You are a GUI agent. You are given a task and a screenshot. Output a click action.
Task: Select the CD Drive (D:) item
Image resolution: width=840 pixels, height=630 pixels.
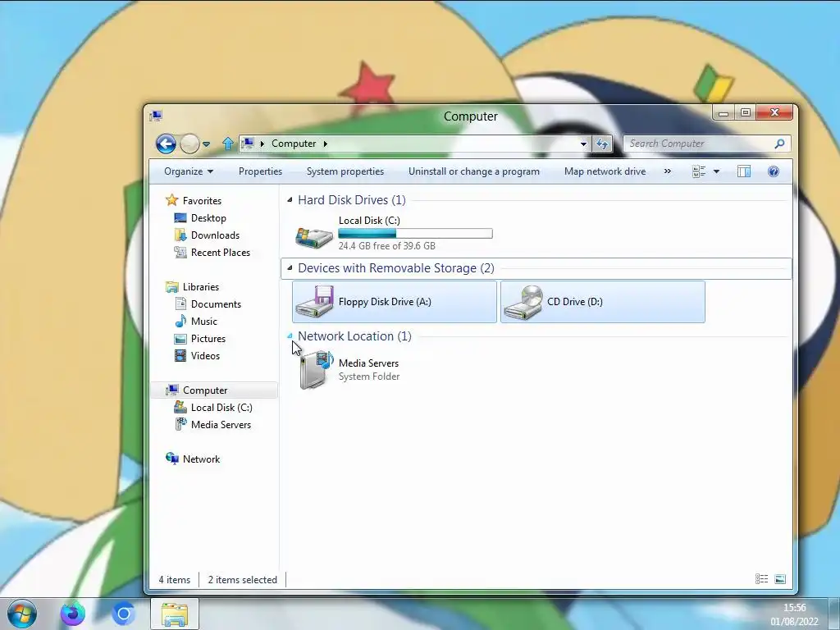(x=603, y=302)
